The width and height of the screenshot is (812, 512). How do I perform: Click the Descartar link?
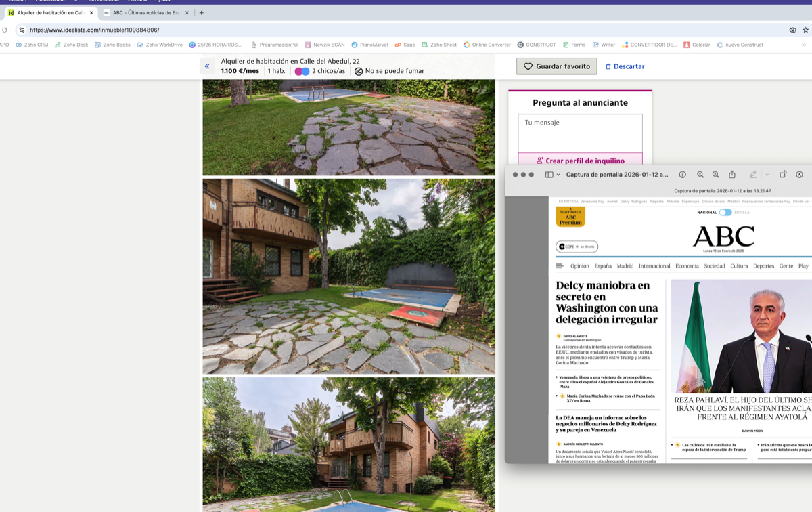pos(625,66)
